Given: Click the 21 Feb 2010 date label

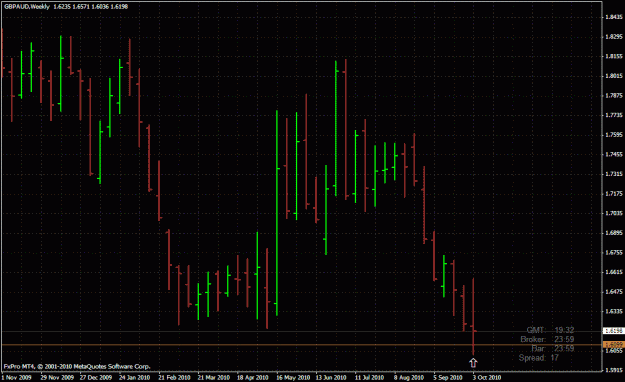Looking at the screenshot, I should (x=174, y=377).
